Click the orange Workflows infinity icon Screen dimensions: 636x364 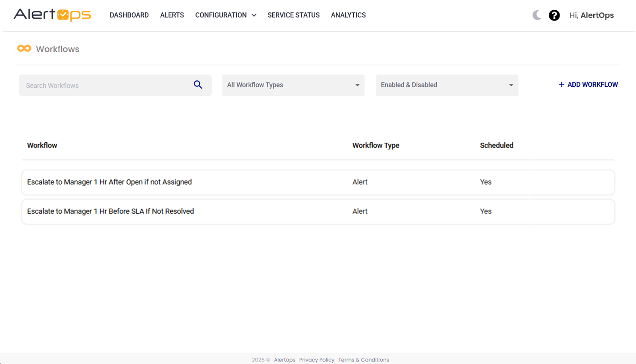[x=24, y=49]
